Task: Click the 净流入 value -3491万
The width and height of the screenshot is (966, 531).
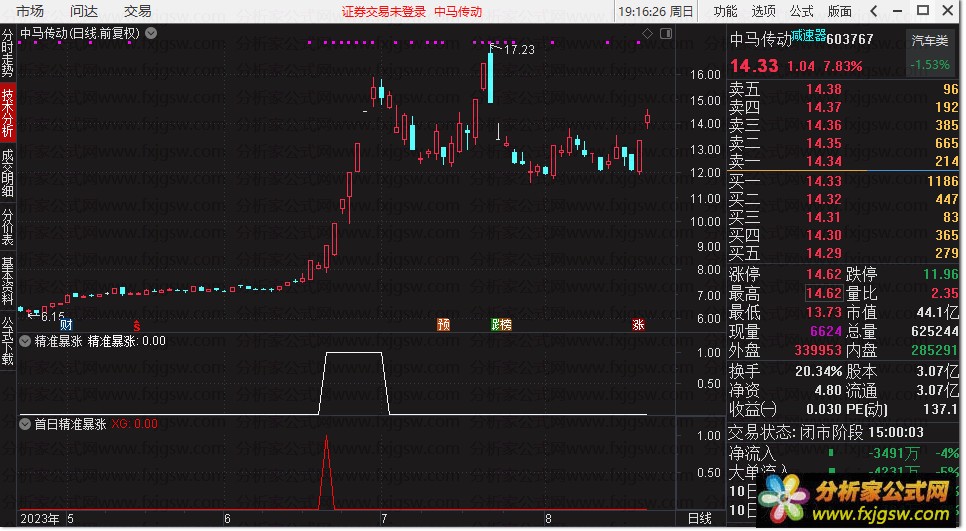Action: (x=894, y=454)
